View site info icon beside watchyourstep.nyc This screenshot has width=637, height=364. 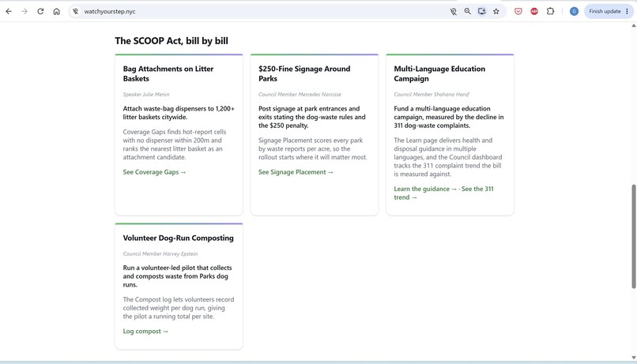click(76, 11)
